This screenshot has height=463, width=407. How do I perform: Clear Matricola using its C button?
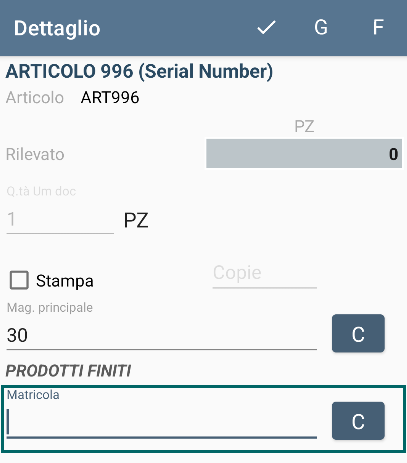coord(358,421)
